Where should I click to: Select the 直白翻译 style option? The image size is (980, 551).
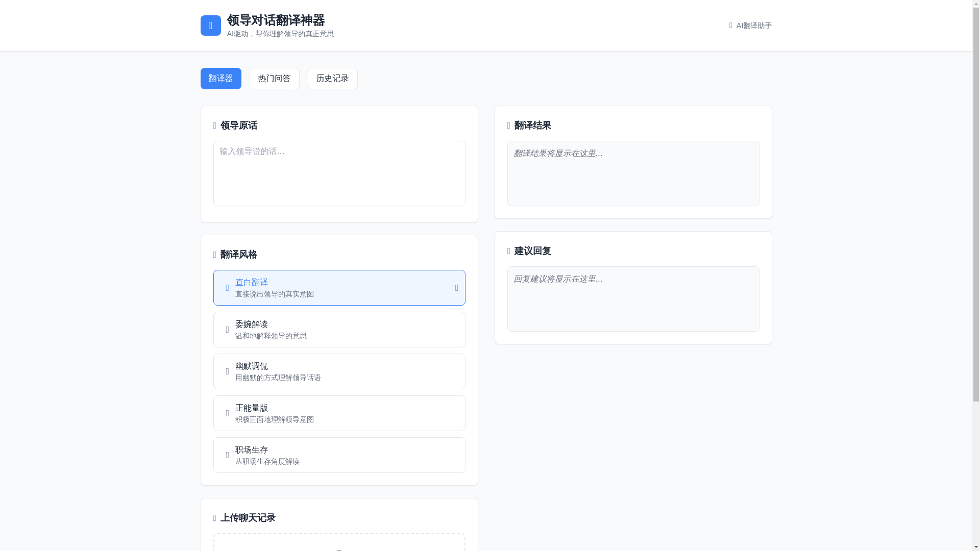(339, 288)
